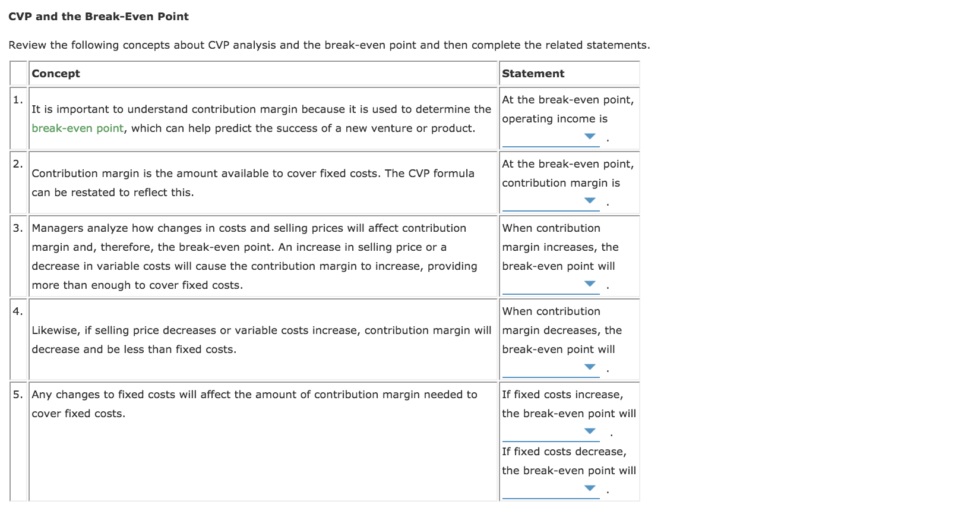980x523 pixels.
Task: Open the dropdown for statement 4
Action: (590, 368)
